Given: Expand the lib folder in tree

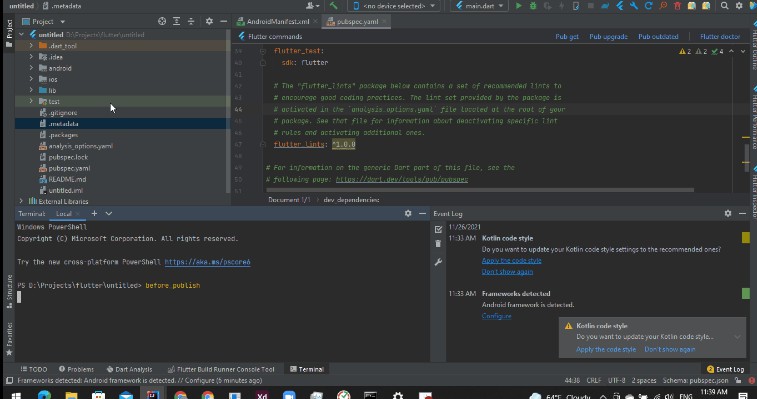Looking at the screenshot, I should [x=31, y=90].
